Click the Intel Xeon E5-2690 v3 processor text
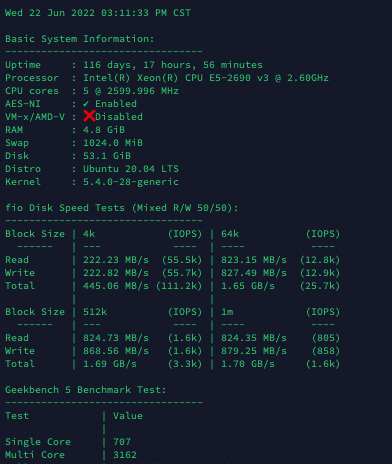The image size is (392, 464). coord(206,78)
